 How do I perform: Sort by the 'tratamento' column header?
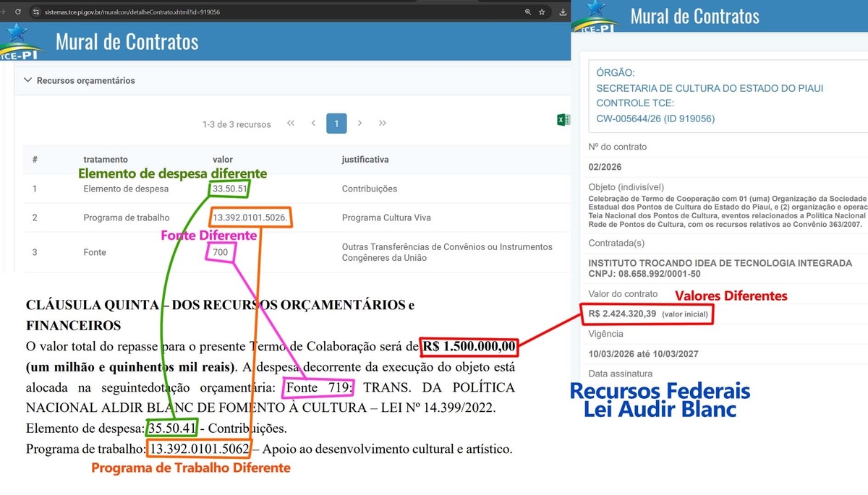(106, 159)
